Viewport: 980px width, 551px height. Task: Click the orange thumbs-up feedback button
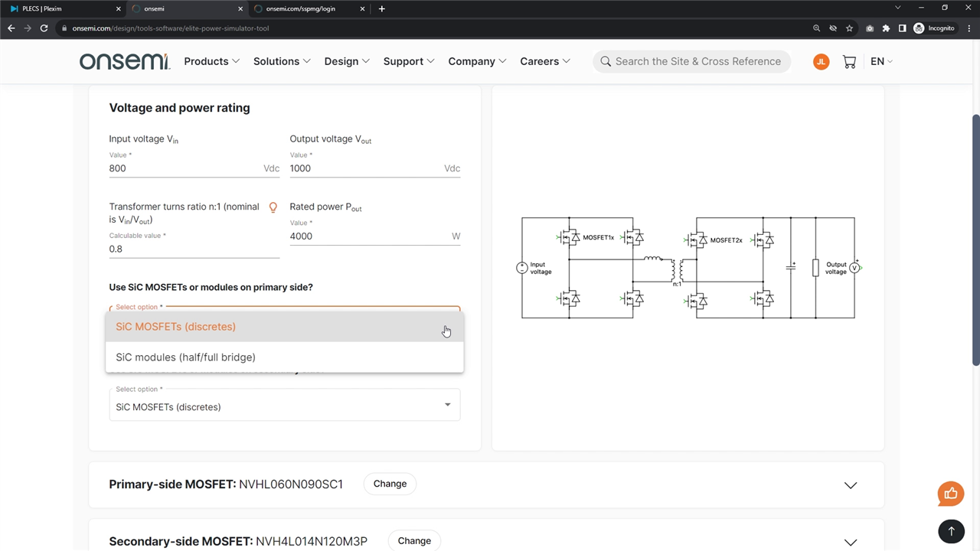tap(951, 494)
